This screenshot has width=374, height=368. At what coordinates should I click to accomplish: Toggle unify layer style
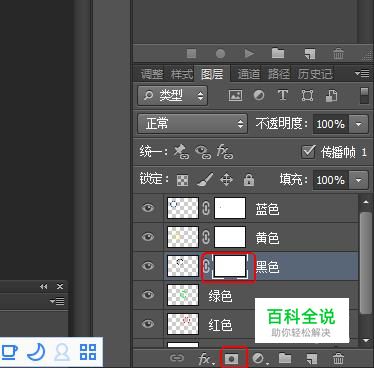pos(225,152)
